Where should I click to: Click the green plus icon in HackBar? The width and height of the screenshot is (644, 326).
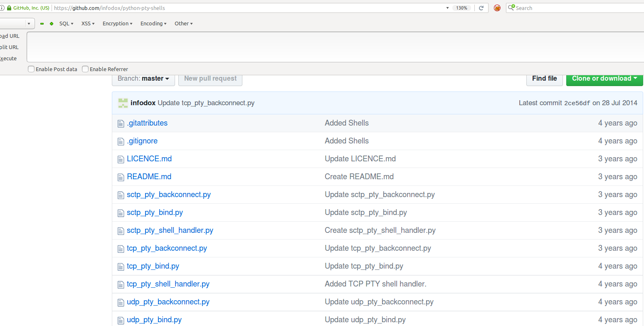pyautogui.click(x=52, y=24)
